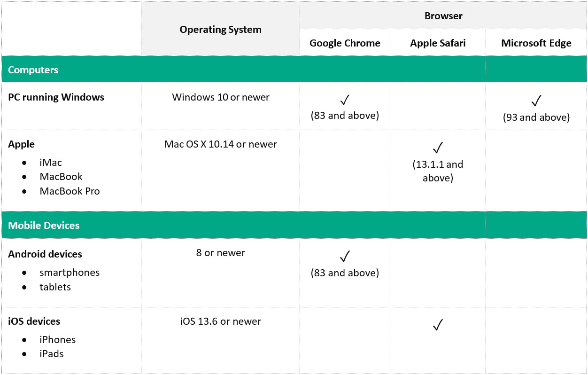
Task: Select the Browser column group header
Action: [x=443, y=16]
